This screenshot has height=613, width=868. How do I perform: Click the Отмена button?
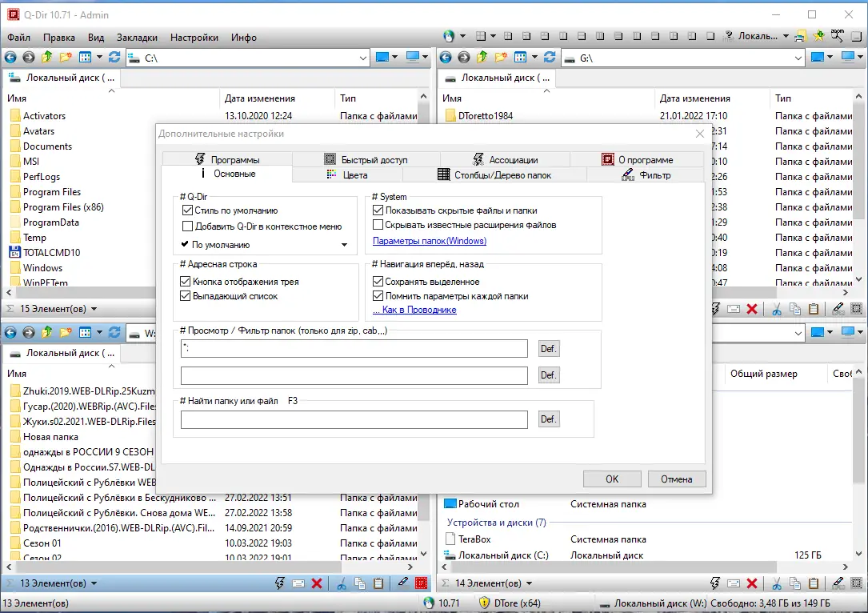click(x=677, y=479)
